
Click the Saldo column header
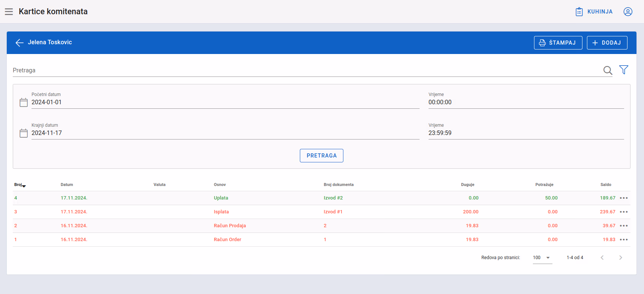pos(606,185)
